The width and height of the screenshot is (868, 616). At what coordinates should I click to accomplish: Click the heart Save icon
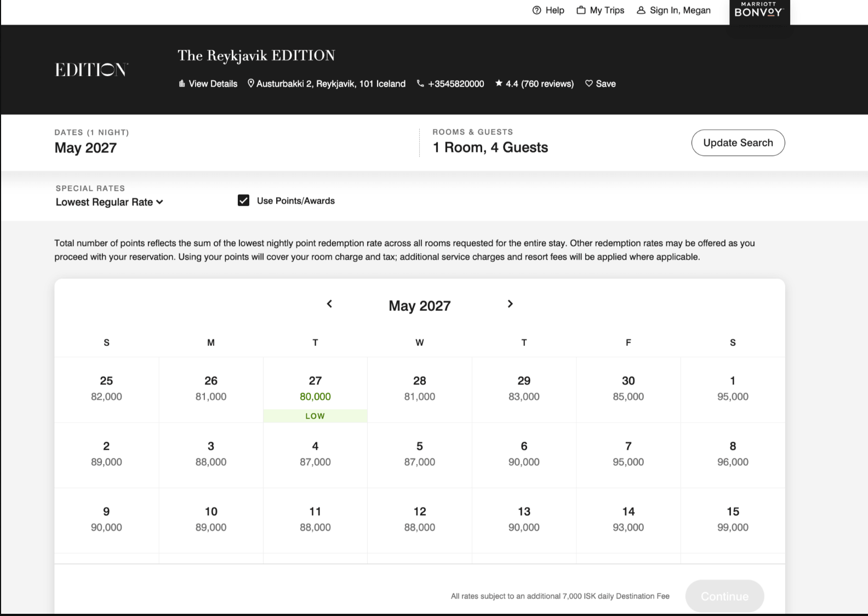tap(589, 83)
